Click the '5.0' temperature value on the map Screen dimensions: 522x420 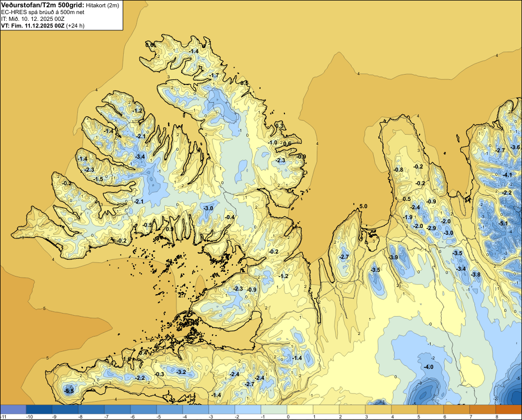click(x=363, y=206)
